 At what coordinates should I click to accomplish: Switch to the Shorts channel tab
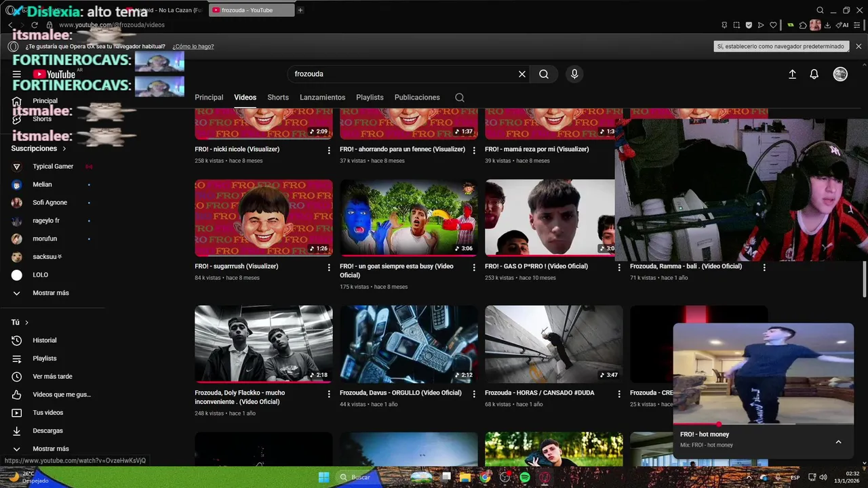pyautogui.click(x=278, y=98)
